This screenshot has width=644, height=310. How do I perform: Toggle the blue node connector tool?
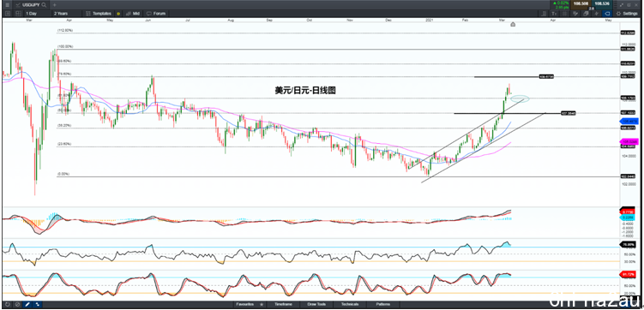38,305
